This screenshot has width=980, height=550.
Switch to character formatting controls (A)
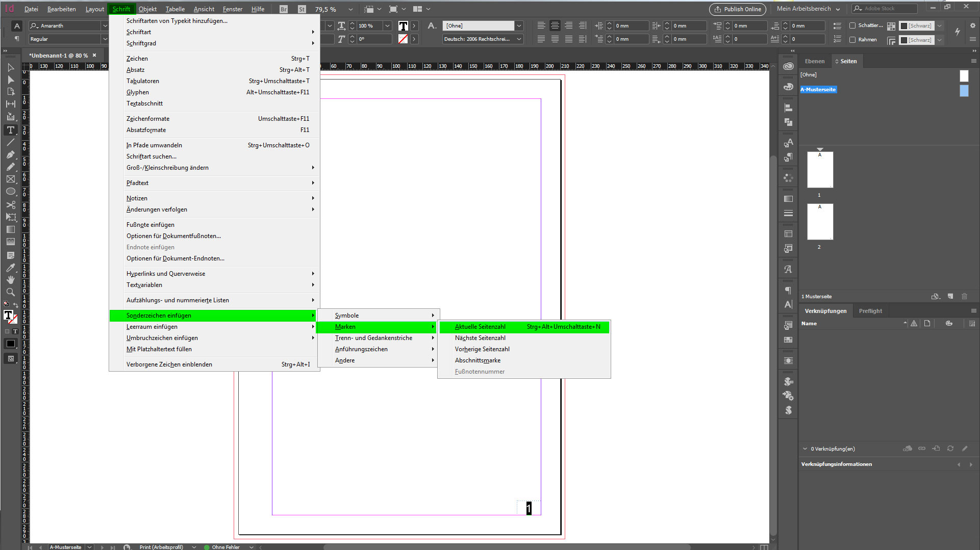pos(17,26)
